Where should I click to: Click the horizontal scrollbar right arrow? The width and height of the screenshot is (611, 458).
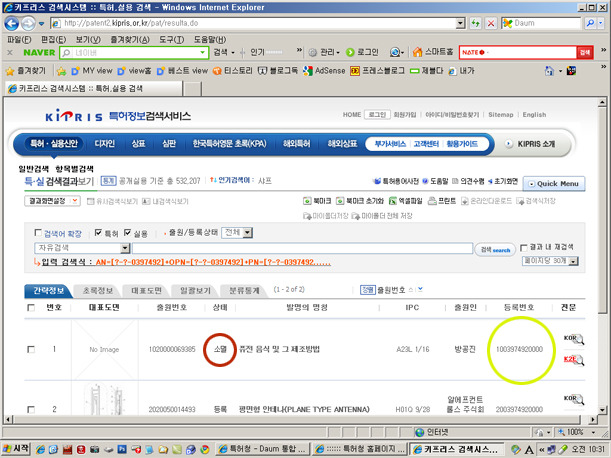coord(592,420)
